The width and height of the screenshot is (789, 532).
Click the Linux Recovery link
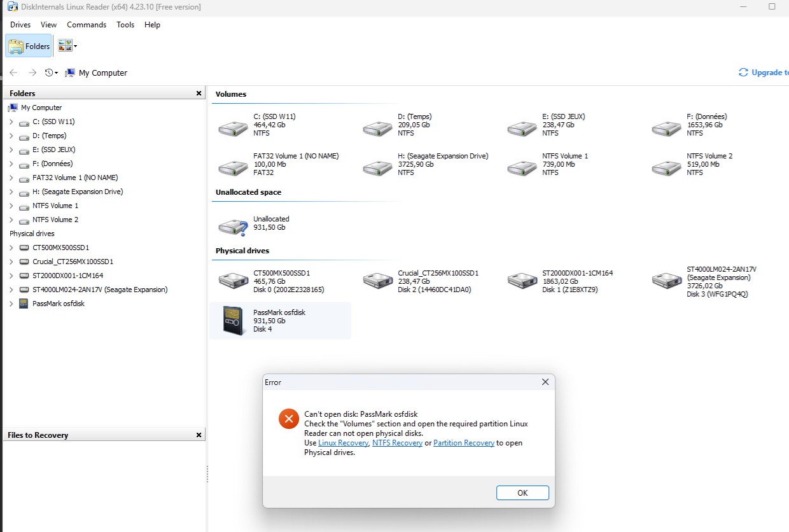343,443
